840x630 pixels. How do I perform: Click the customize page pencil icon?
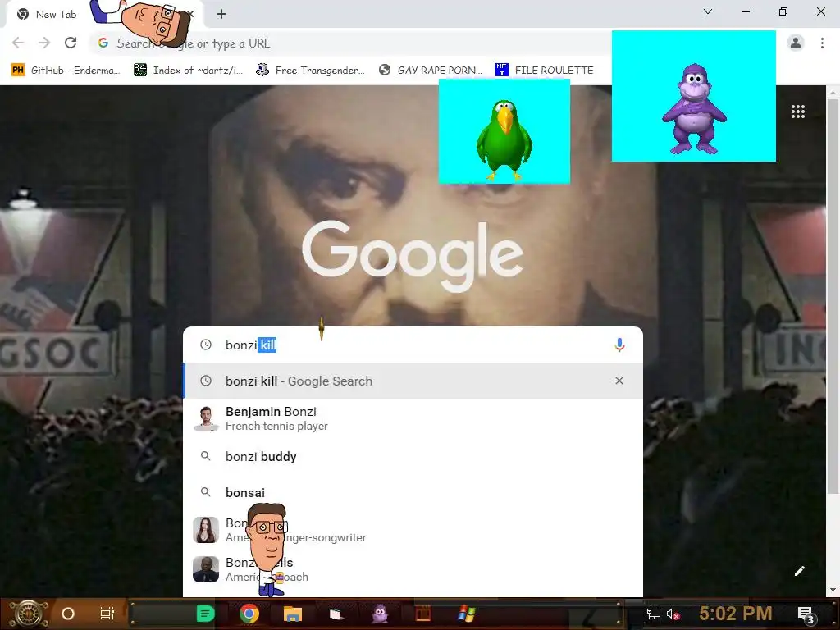tap(799, 571)
